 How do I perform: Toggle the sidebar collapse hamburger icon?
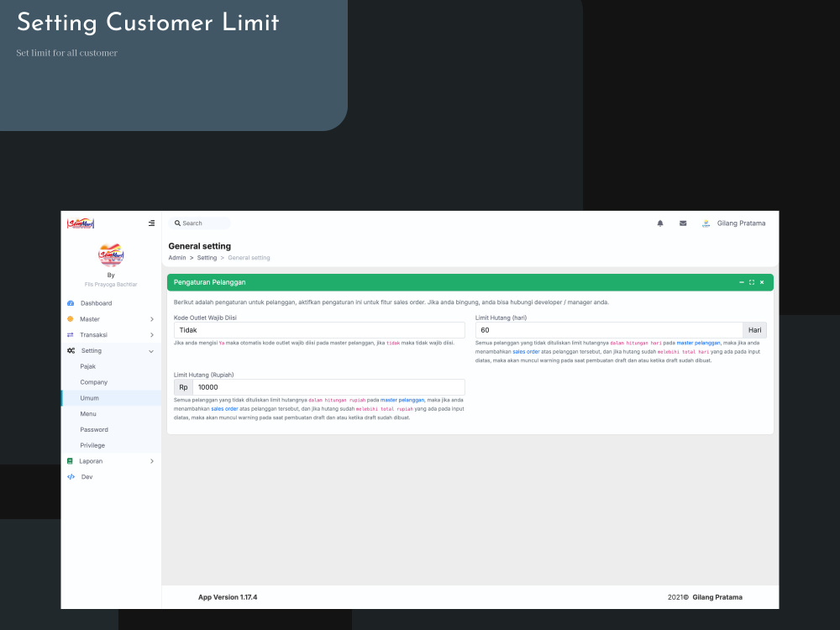coord(151,223)
